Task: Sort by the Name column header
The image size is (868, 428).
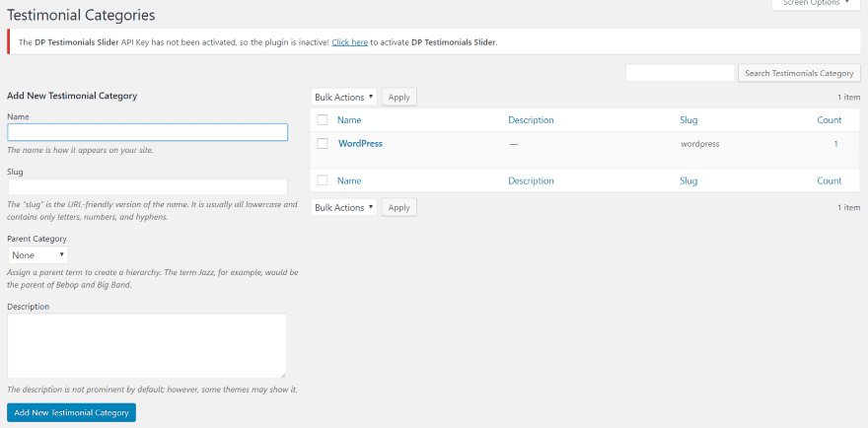Action: [349, 120]
